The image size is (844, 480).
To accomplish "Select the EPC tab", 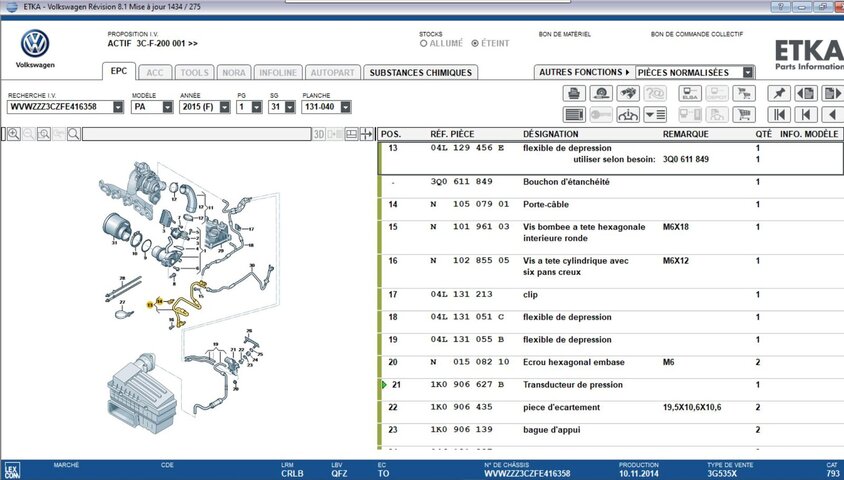I will [118, 71].
